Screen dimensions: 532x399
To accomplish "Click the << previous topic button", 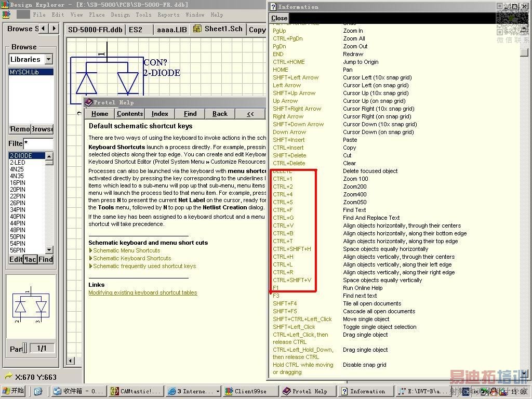I will (250, 114).
